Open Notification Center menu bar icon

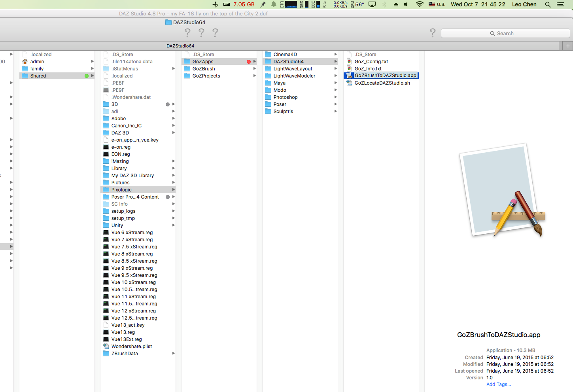tap(560, 4)
